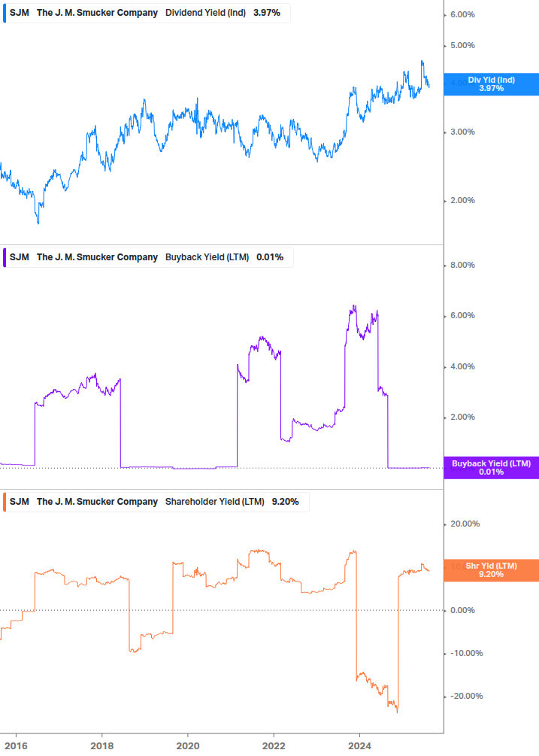Click the 2024 label on the time axis
539x756 pixels.
point(359,746)
